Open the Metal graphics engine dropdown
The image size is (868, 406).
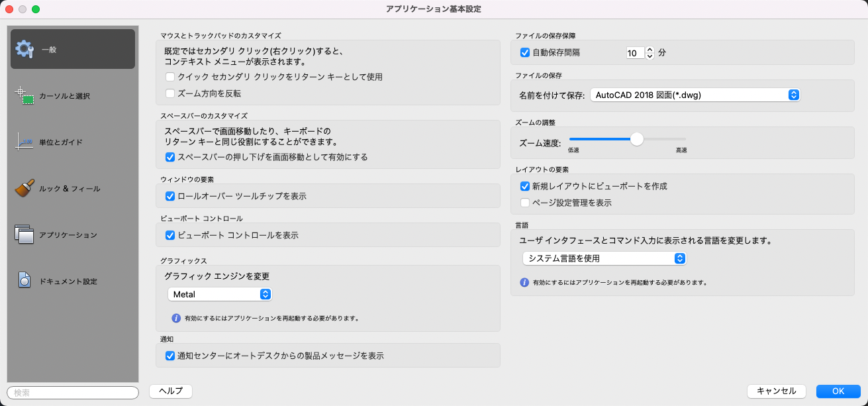pyautogui.click(x=220, y=294)
